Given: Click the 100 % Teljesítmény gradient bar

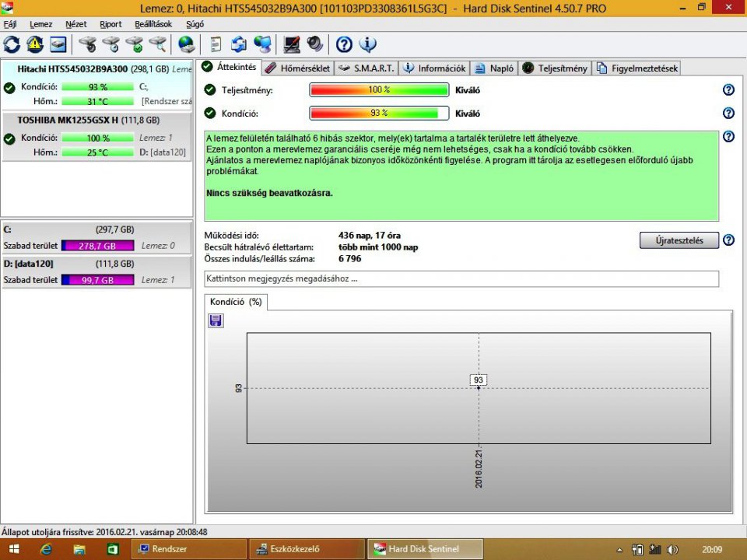Looking at the screenshot, I should 379,89.
